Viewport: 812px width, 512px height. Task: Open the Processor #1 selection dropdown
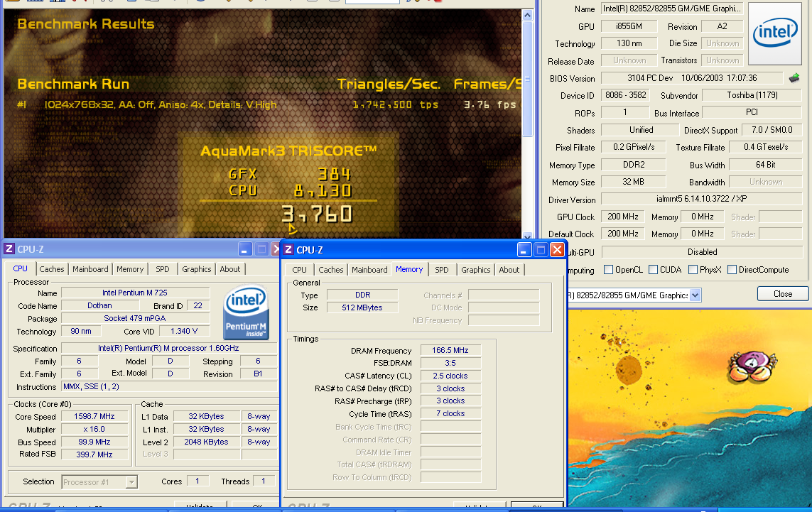[x=131, y=482]
